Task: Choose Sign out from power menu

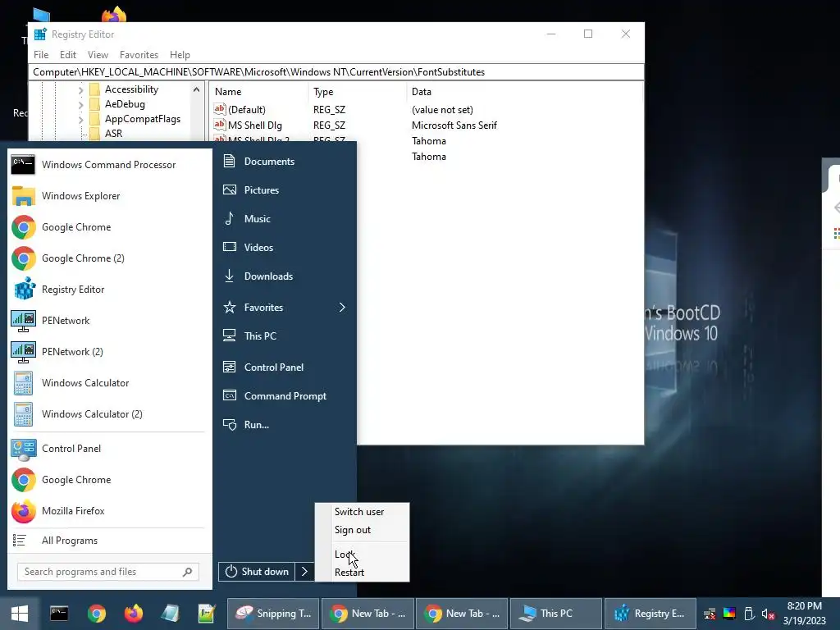Action: click(362, 530)
